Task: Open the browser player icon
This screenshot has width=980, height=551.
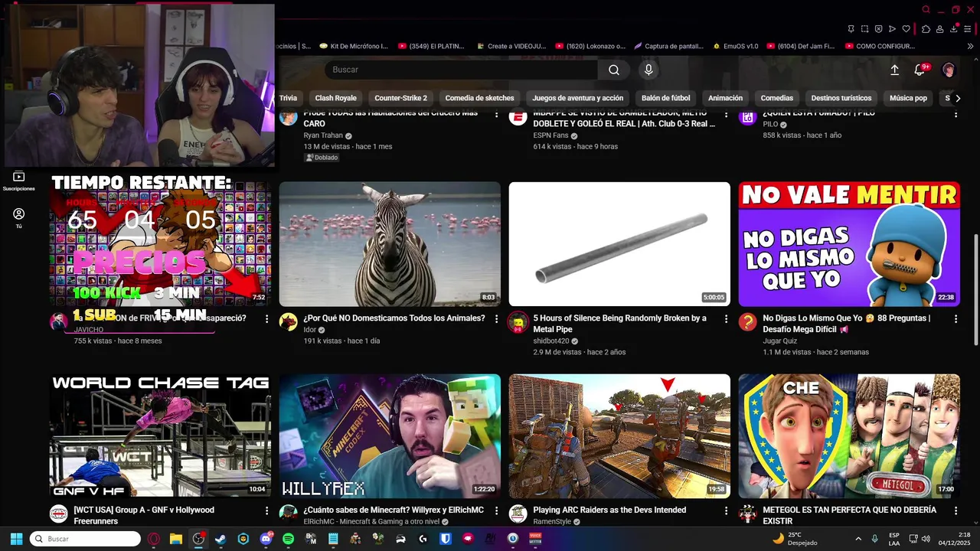Action: pyautogui.click(x=892, y=29)
